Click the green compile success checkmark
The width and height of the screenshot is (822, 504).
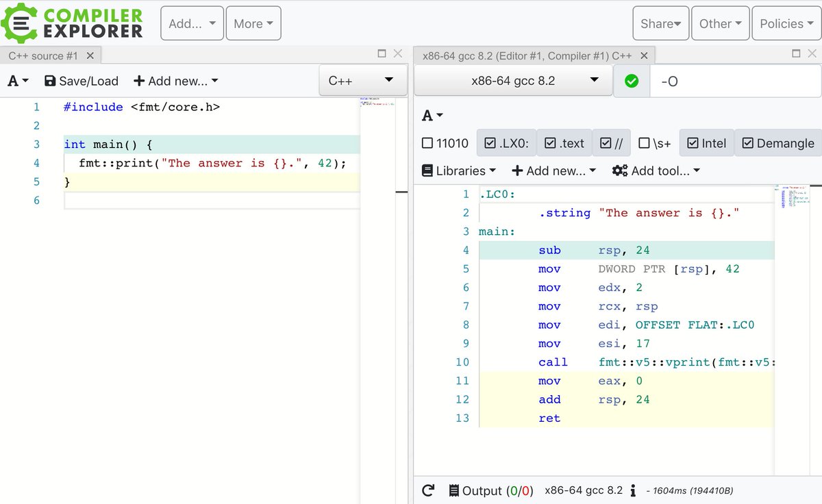click(630, 80)
